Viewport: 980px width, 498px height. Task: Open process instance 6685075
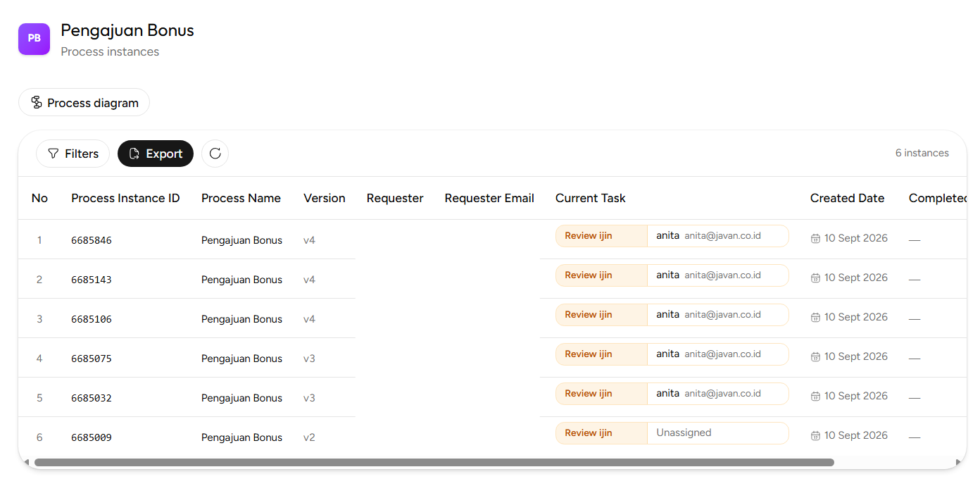(92, 359)
